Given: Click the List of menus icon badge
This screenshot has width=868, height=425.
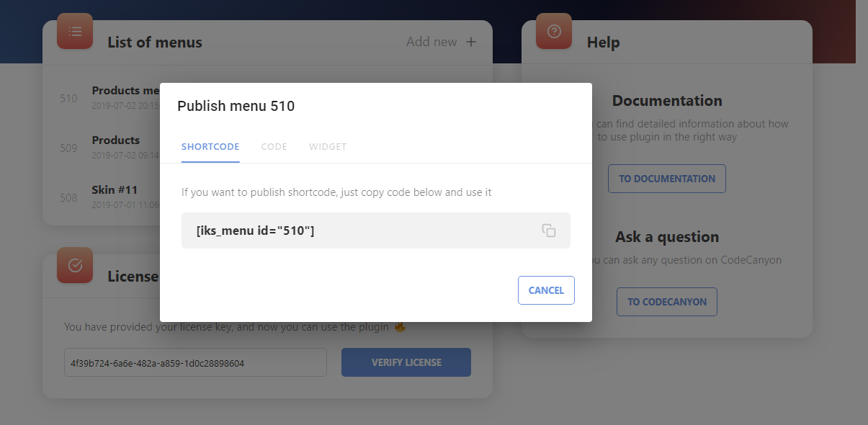Looking at the screenshot, I should (x=75, y=31).
